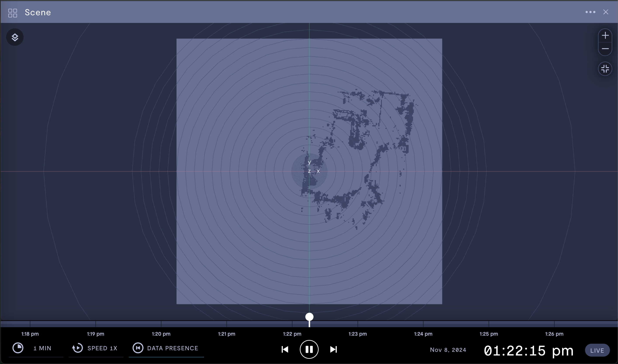Jump to 1:21 pm on the timeline
Image resolution: width=618 pixels, height=364 pixels.
click(x=226, y=334)
